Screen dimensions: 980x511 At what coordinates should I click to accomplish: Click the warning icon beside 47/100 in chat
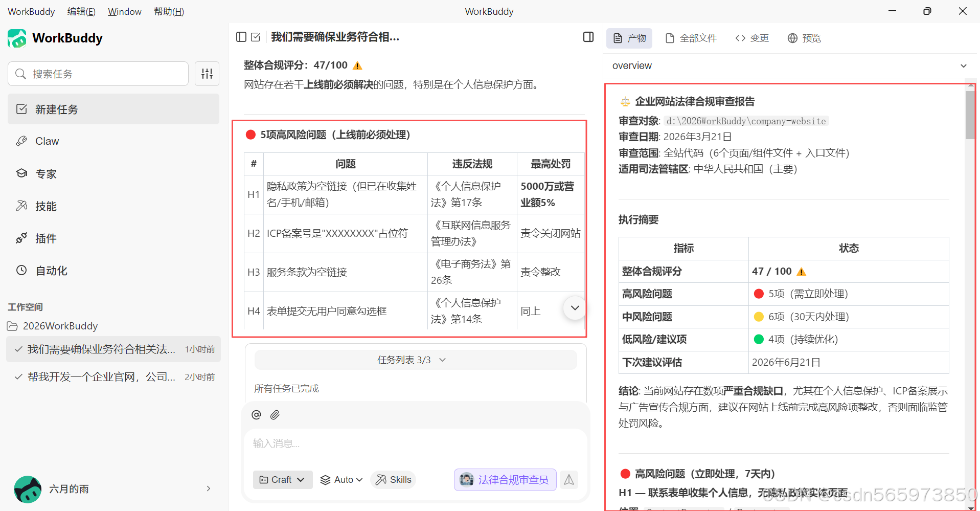[x=358, y=65]
